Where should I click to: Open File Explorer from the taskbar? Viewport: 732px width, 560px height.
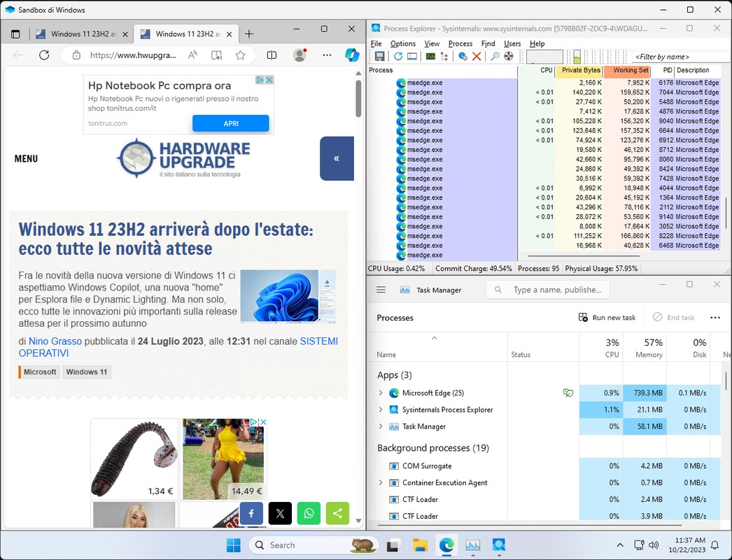[x=420, y=545]
